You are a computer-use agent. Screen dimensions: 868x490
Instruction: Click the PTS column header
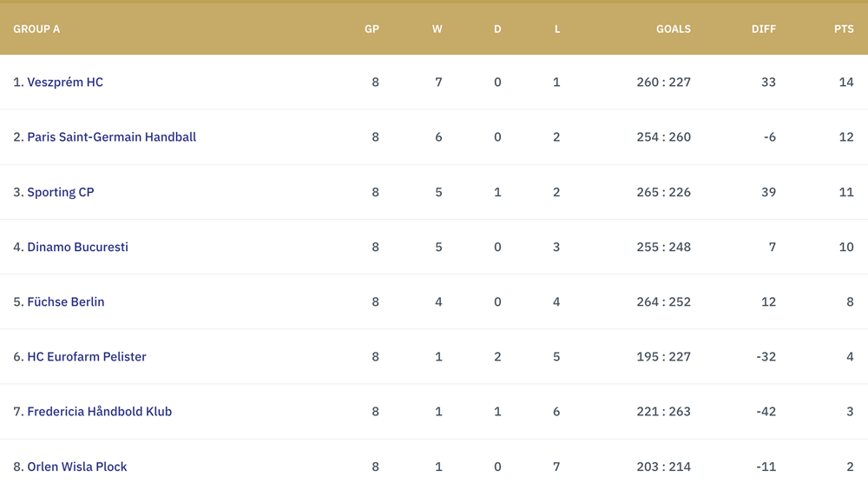pos(845,29)
